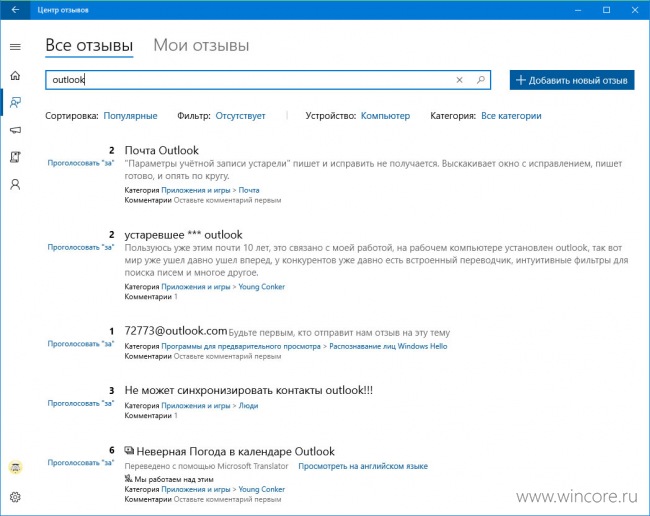Open the Фильтр Отсутствует dropdown

[x=240, y=116]
